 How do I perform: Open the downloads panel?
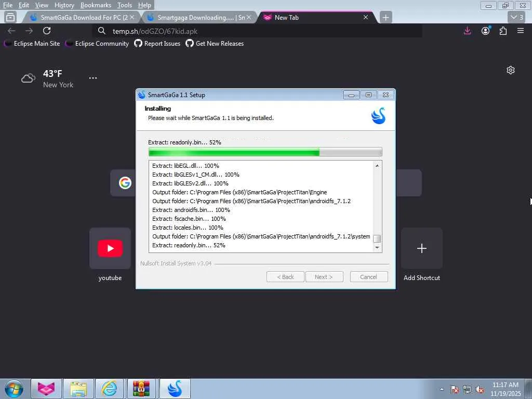click(467, 31)
